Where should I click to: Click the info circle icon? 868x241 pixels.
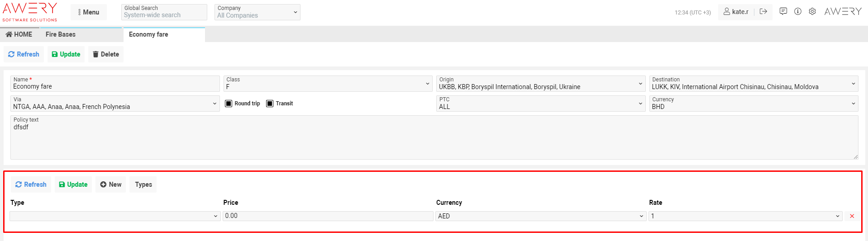coord(797,12)
